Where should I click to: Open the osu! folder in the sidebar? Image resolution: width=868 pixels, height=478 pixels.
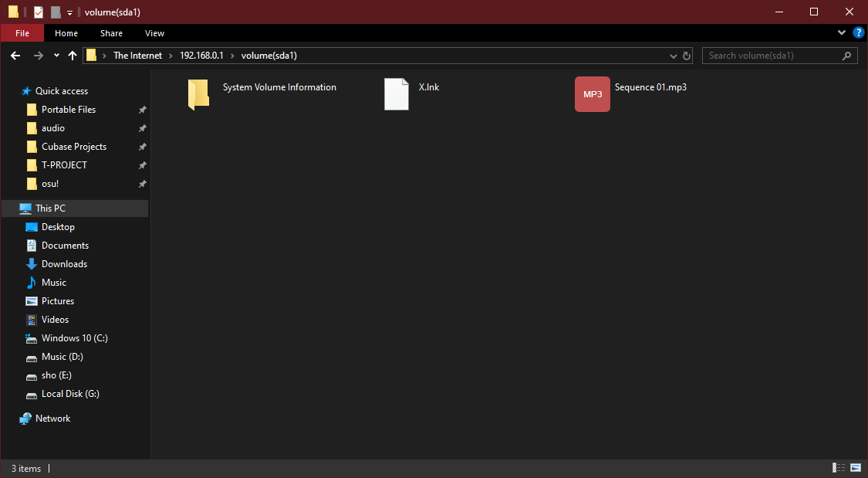(x=50, y=184)
